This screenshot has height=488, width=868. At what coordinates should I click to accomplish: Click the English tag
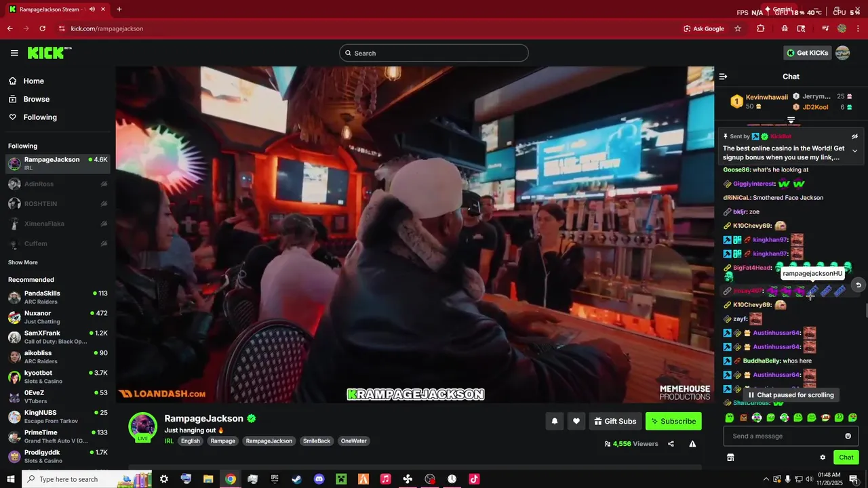[191, 441]
